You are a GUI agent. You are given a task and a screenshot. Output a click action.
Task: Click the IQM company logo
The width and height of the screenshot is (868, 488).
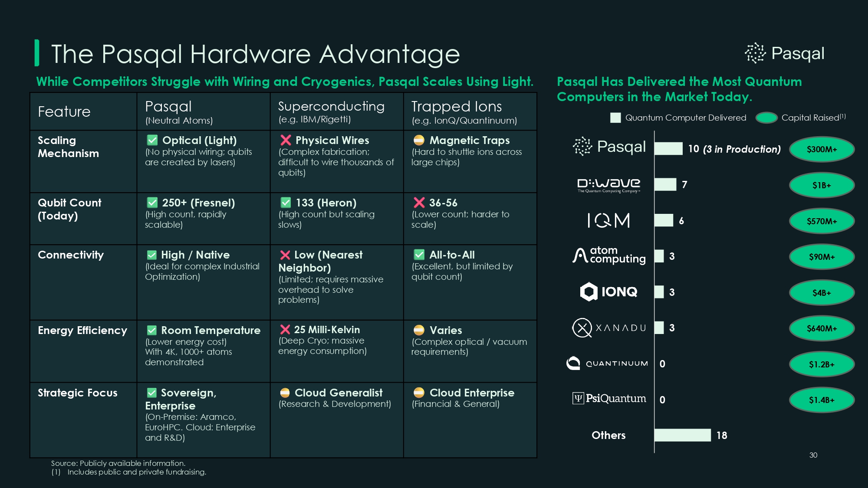(x=608, y=220)
